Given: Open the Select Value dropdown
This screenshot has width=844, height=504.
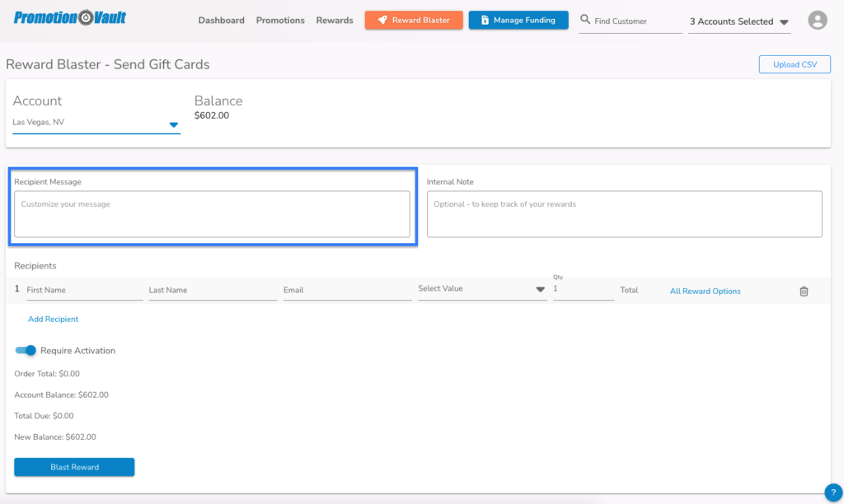Looking at the screenshot, I should 482,289.
